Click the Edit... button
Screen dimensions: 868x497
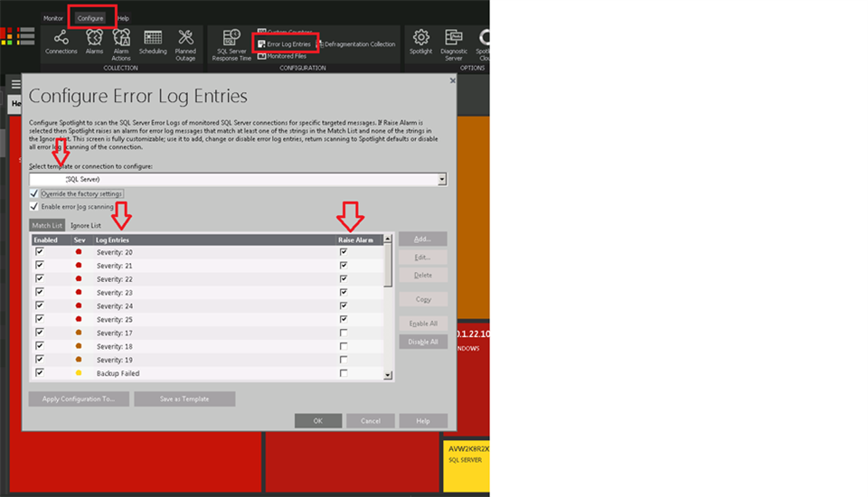coord(423,258)
